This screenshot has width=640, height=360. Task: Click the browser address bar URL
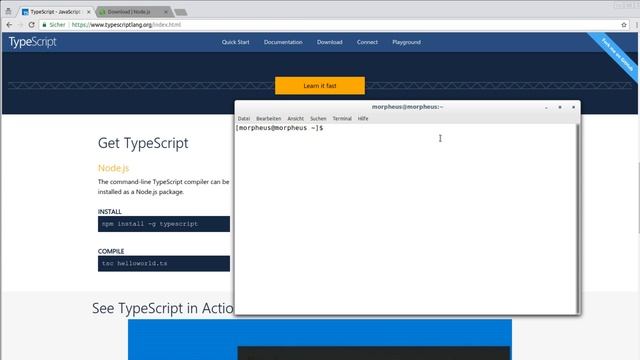[x=126, y=25]
